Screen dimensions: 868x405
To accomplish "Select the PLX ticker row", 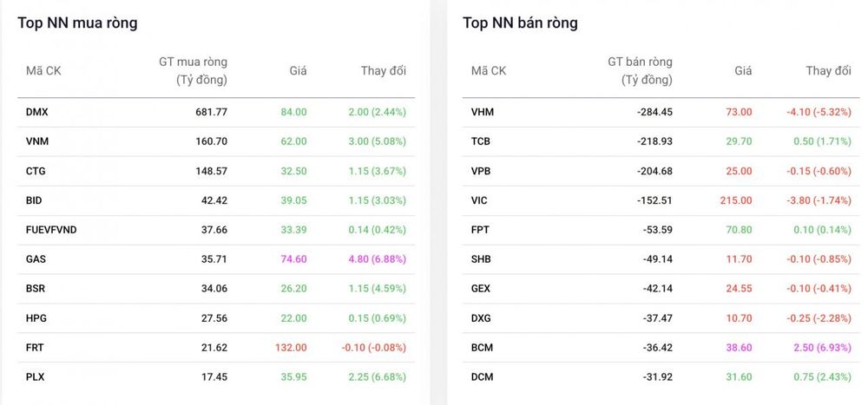I will pos(216,376).
